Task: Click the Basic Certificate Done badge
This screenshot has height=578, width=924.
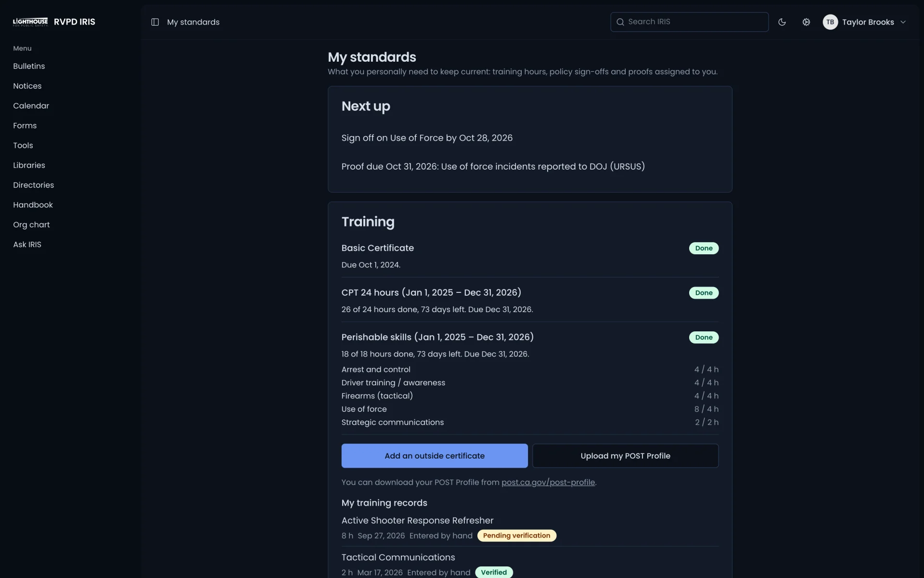Action: pos(704,248)
